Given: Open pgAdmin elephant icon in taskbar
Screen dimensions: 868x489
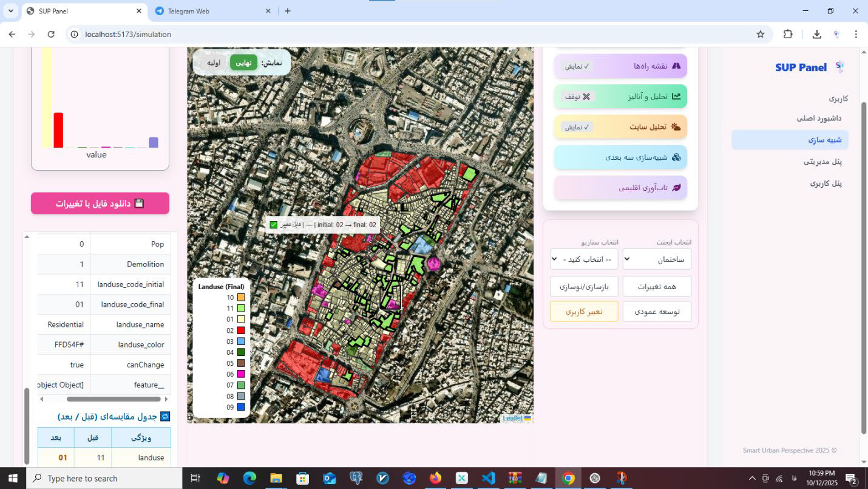Looking at the screenshot, I should point(356,478).
